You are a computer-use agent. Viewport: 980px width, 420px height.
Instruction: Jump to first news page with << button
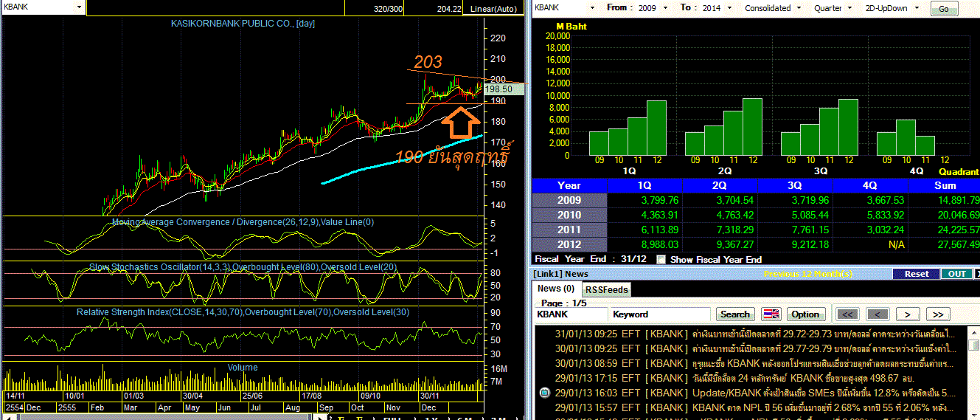click(x=848, y=314)
